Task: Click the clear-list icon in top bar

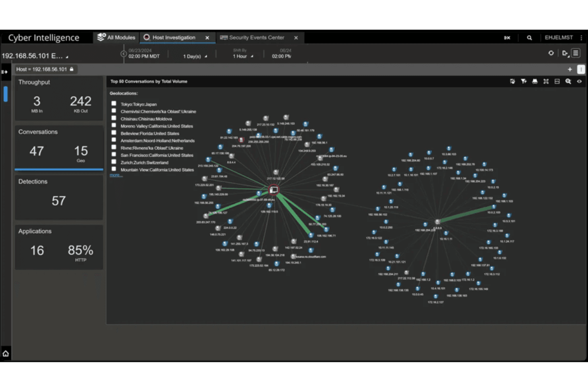Action: point(507,38)
